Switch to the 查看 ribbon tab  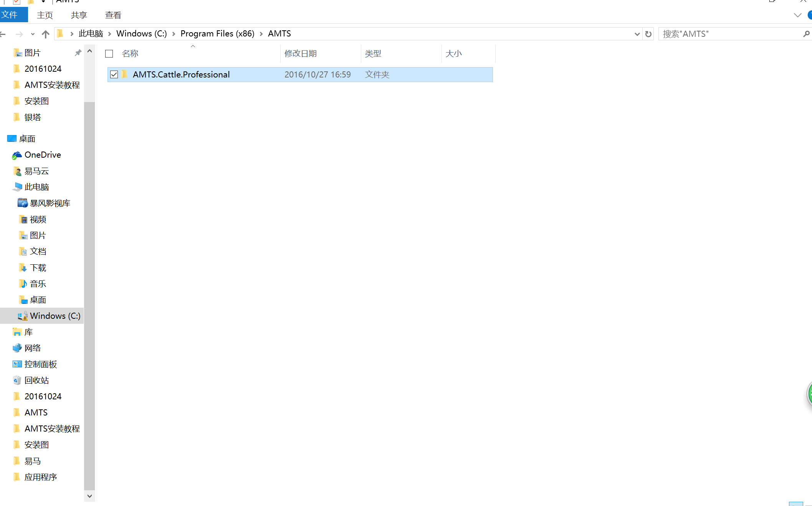(x=113, y=15)
